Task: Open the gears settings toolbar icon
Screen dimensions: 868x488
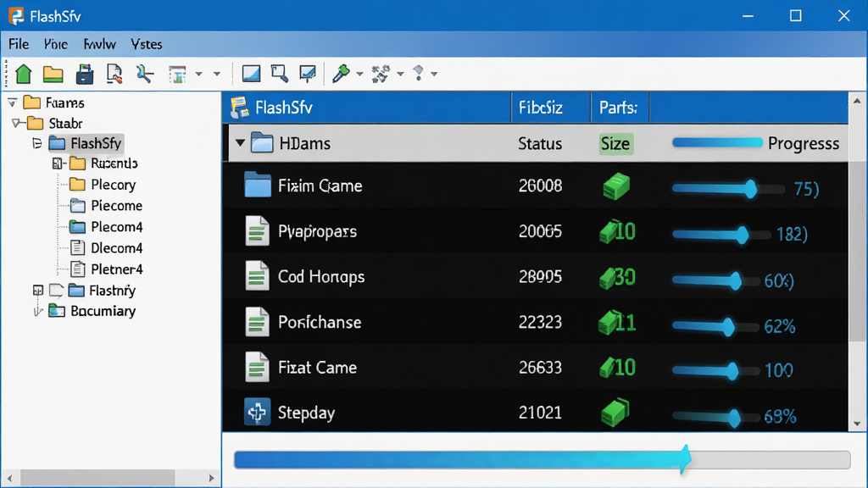Action: pyautogui.click(x=381, y=74)
